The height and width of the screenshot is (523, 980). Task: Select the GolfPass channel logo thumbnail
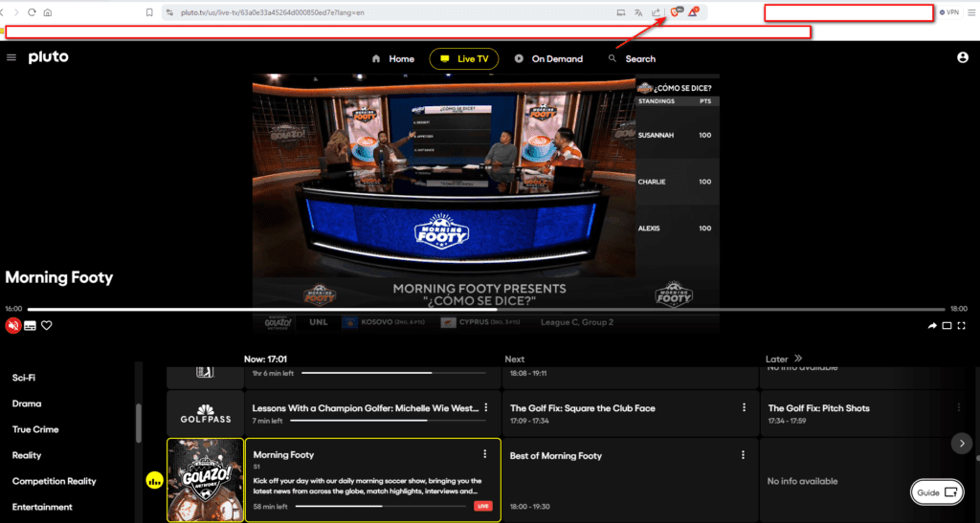tap(206, 414)
